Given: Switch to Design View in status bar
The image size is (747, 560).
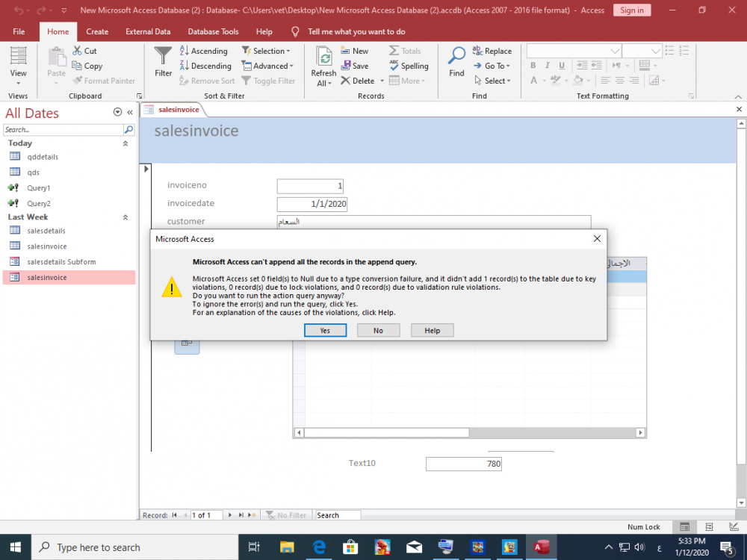Looking at the screenshot, I should (734, 526).
